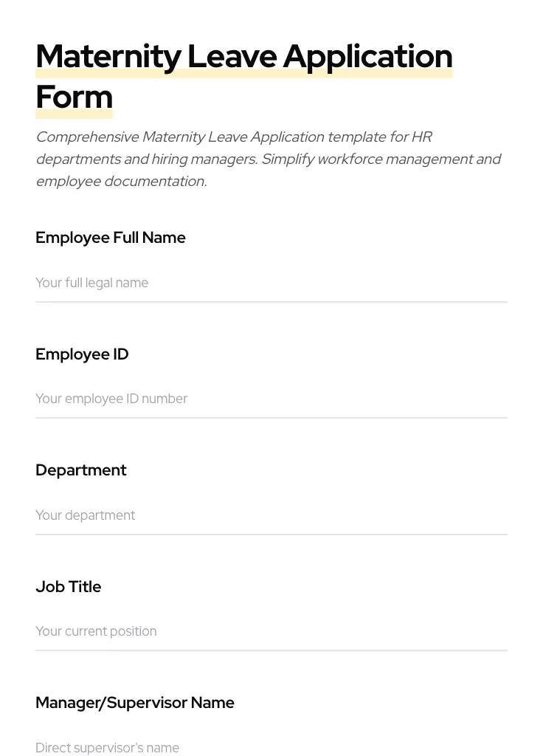Click the underline beneath the Department field

click(x=271, y=533)
